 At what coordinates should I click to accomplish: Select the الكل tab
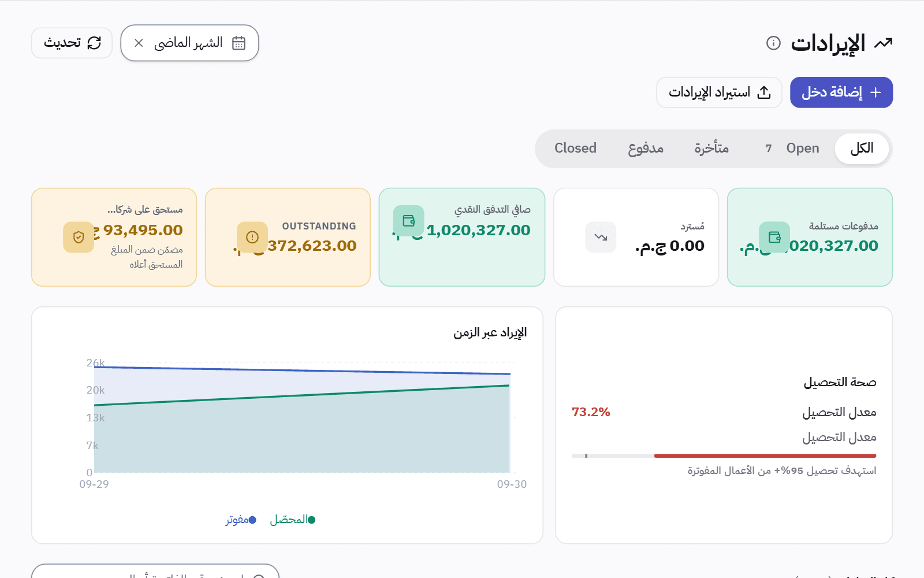click(862, 149)
